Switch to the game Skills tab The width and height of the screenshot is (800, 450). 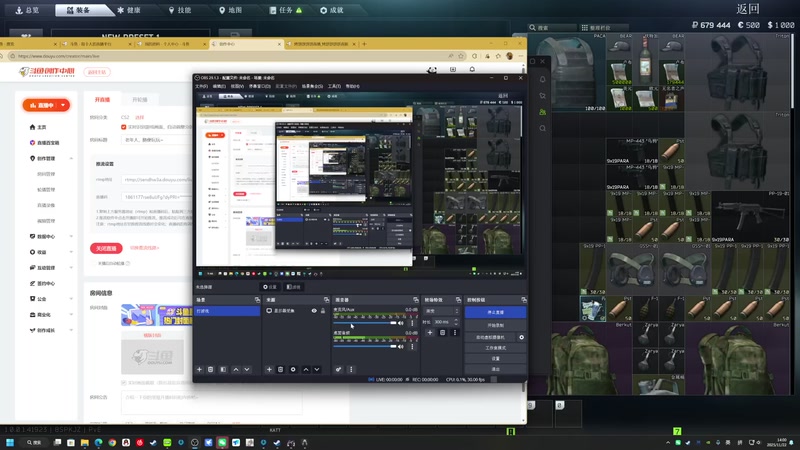tap(181, 10)
